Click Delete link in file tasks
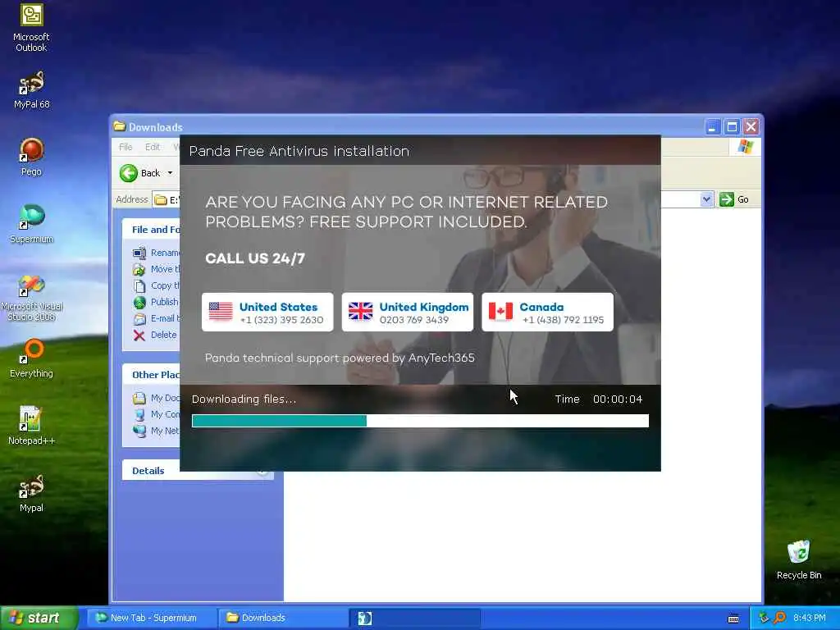Screen dimensions: 840x630 [x=163, y=335]
